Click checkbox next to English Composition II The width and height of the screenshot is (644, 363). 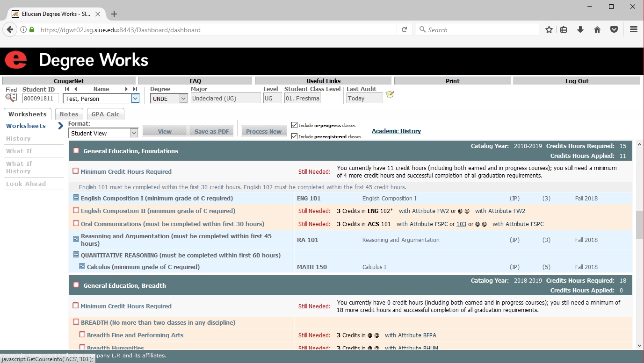point(76,211)
